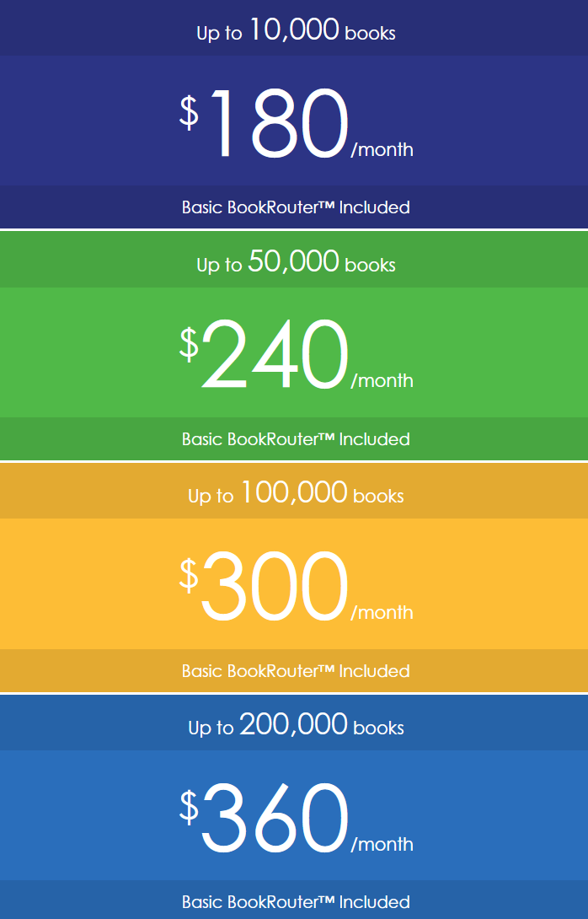Select the $360 per month price
This screenshot has height=919, width=588.
click(x=275, y=820)
